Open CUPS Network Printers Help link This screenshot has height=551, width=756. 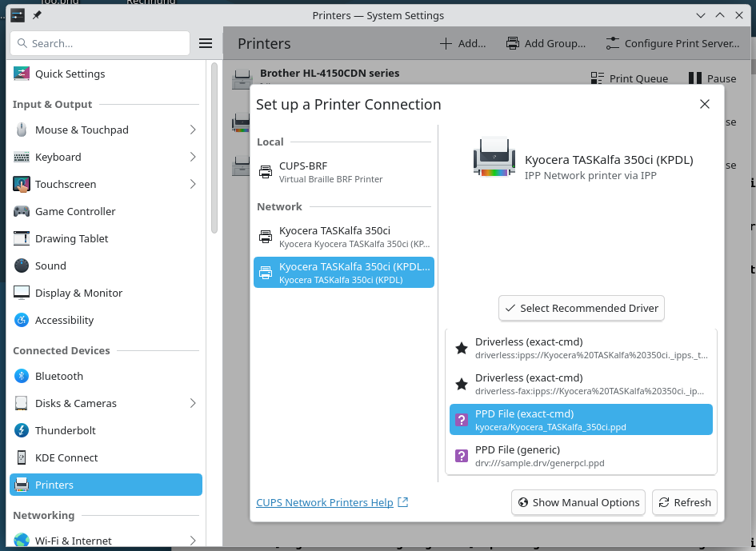coord(325,502)
